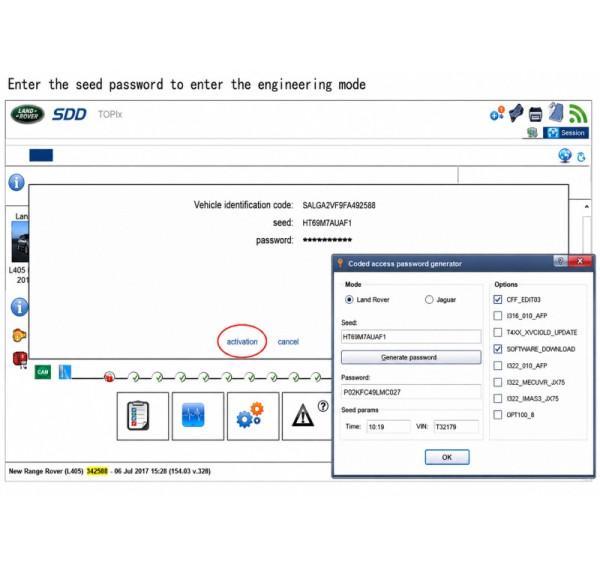Open the orange engine icon in sidebar

coord(20,335)
